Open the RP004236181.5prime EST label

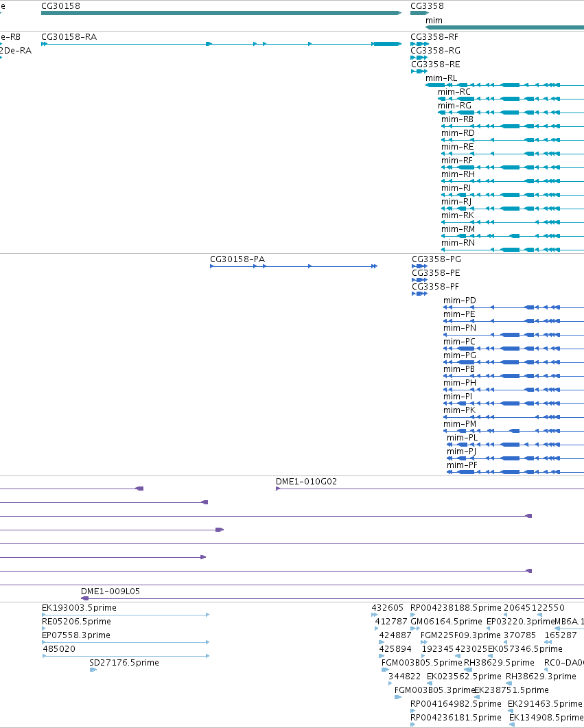(x=456, y=717)
